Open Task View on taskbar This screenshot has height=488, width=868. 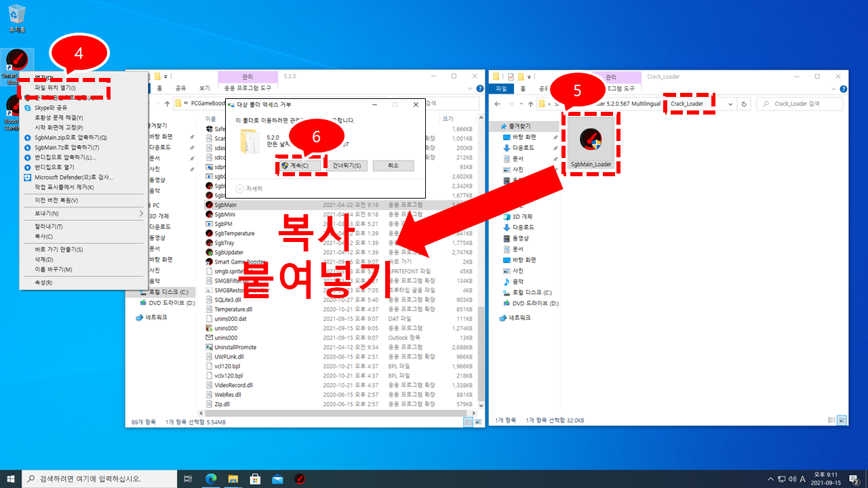[189, 479]
